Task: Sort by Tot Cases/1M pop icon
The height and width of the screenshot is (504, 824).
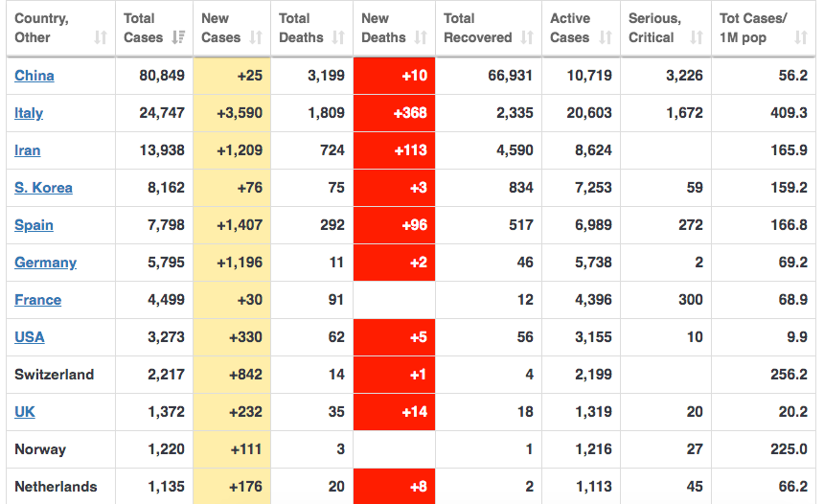Action: coord(801,37)
